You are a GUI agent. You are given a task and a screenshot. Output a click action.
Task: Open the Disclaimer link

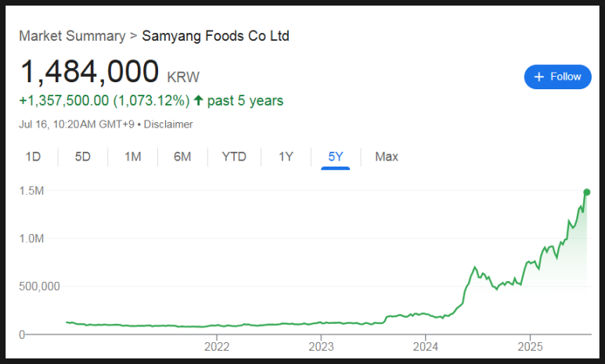tap(168, 124)
